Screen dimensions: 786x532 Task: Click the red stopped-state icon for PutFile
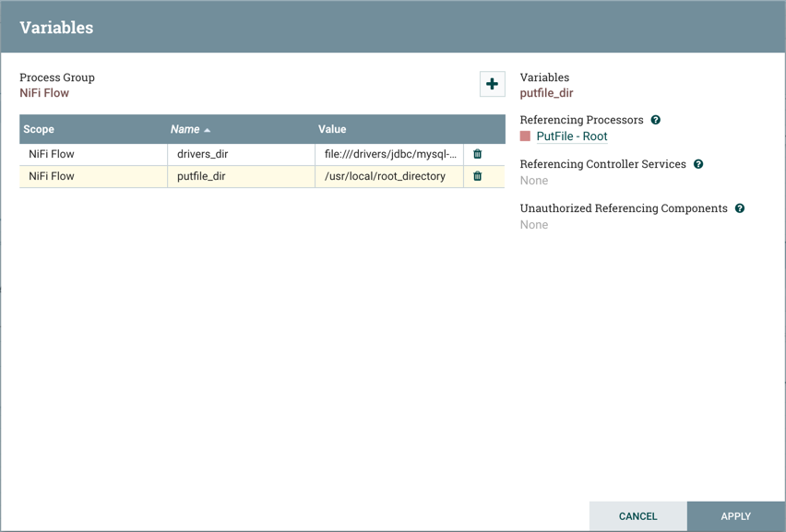526,136
